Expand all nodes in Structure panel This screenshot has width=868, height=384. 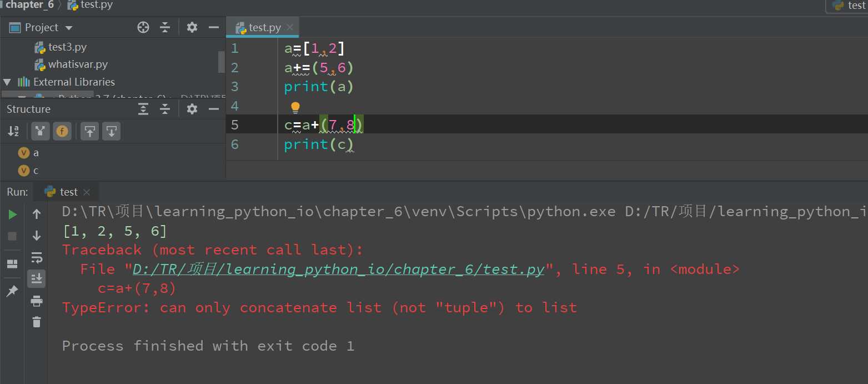(143, 109)
